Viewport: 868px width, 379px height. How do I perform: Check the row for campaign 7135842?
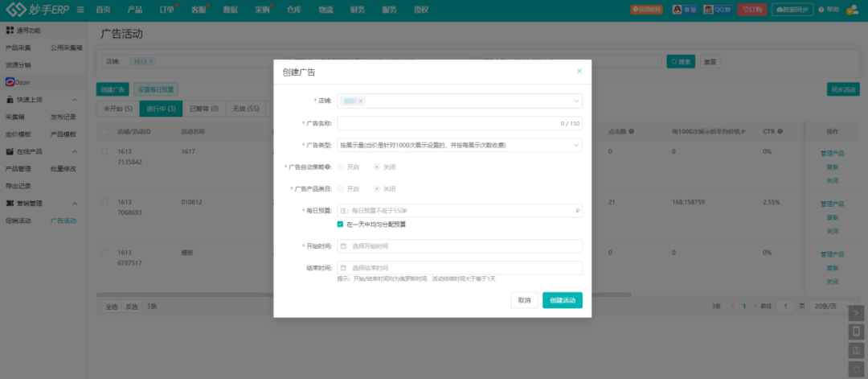pos(104,151)
